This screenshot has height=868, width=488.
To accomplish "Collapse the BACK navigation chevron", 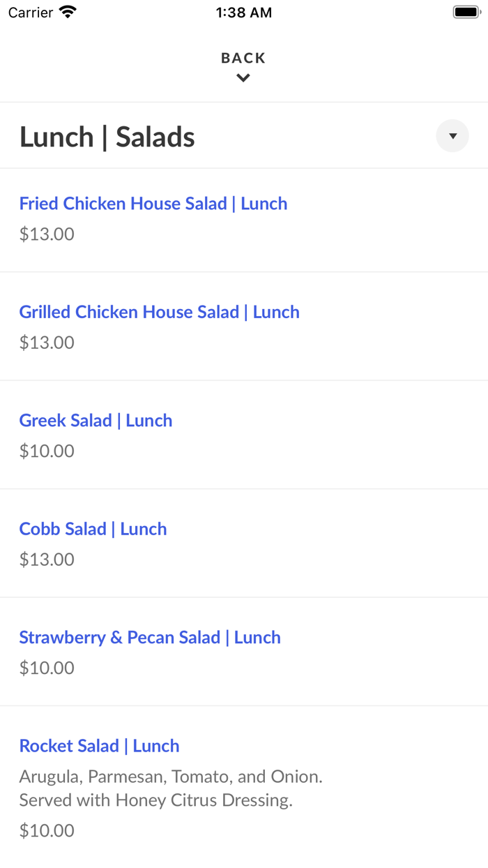I will coord(243,77).
